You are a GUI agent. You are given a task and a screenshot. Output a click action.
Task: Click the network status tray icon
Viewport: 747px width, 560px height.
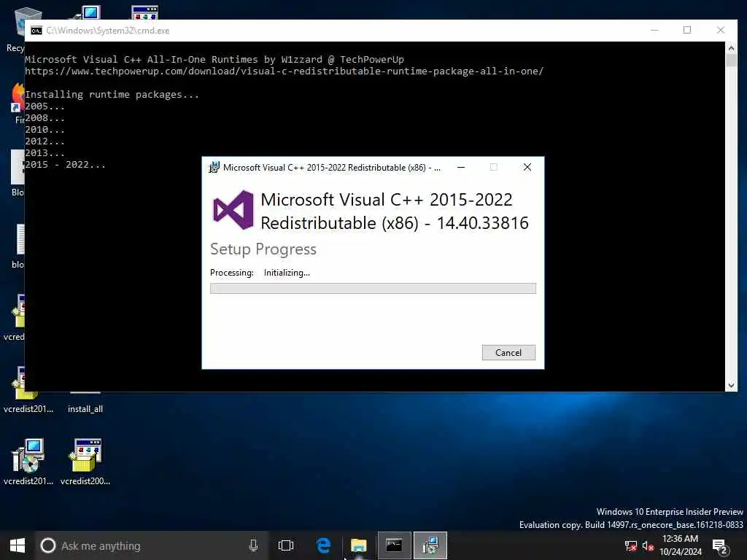point(630,545)
